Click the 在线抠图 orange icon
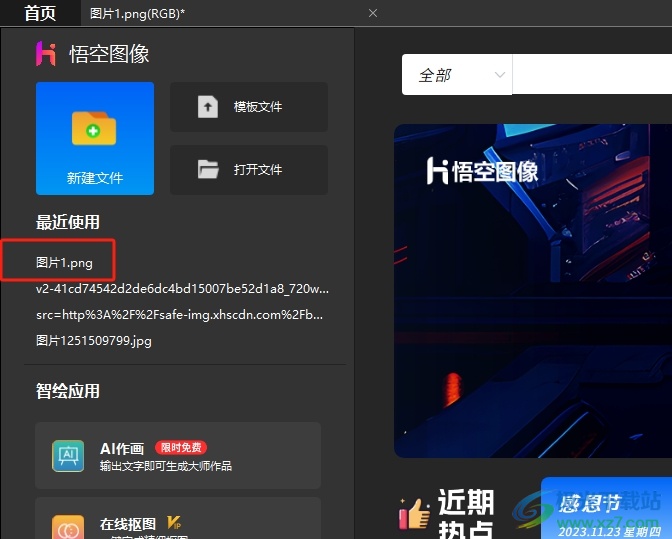 point(68,527)
